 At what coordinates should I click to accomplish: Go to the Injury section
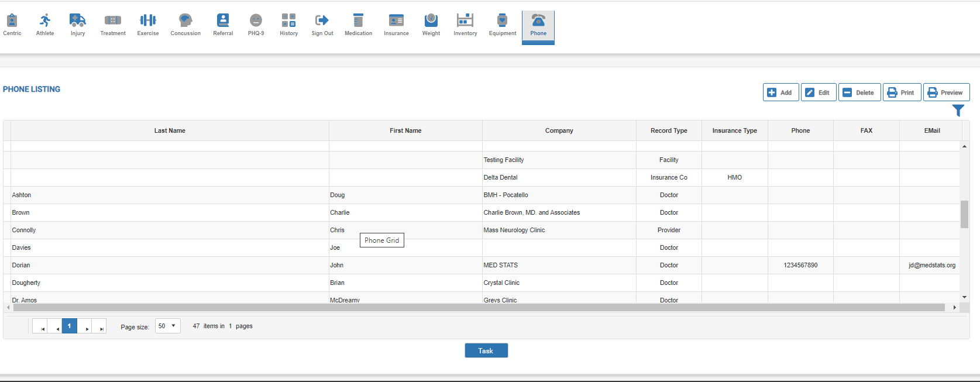(x=78, y=25)
